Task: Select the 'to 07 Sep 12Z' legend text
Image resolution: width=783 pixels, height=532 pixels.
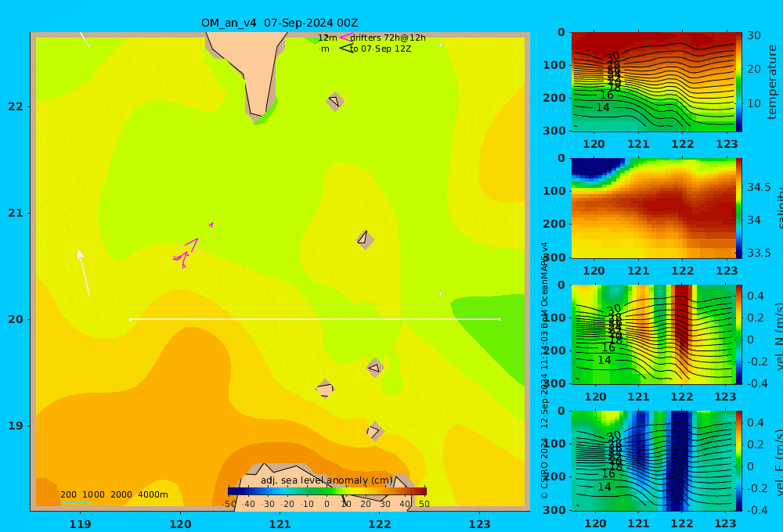Action: 381,49
